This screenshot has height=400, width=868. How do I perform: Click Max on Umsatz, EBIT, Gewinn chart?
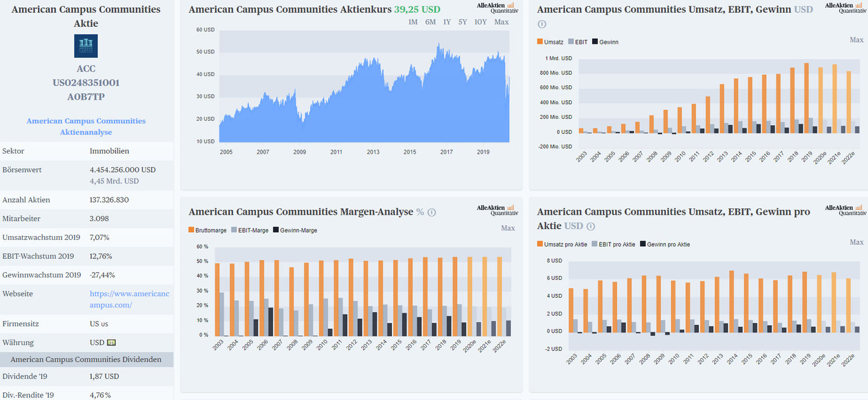pos(857,40)
